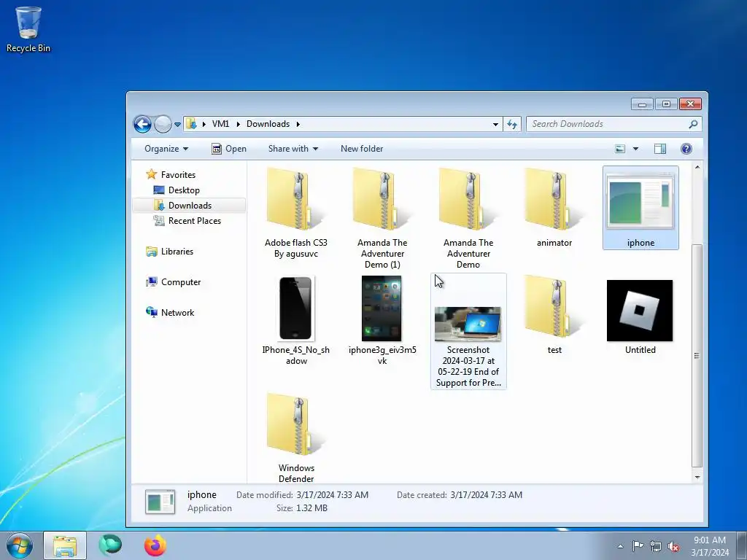Click the search magnifier icon
Screen dimensions: 747x560
point(693,124)
